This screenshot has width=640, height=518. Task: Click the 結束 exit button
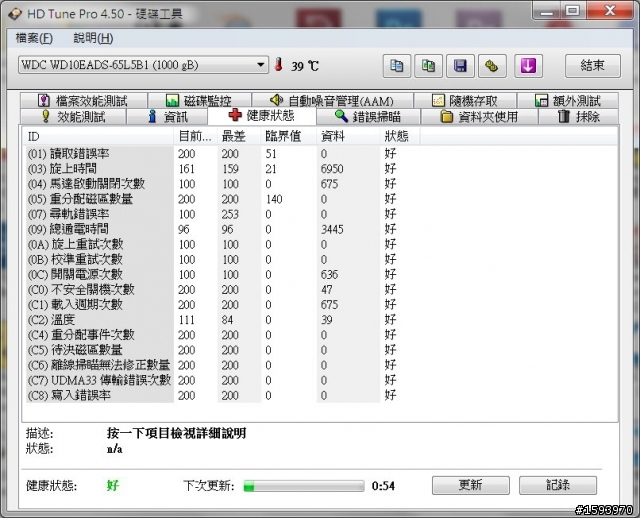pos(593,66)
